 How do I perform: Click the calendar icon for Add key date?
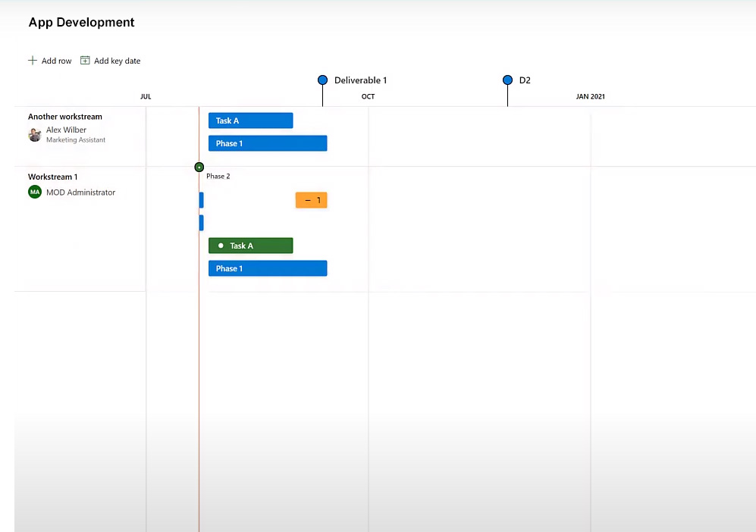coord(86,61)
